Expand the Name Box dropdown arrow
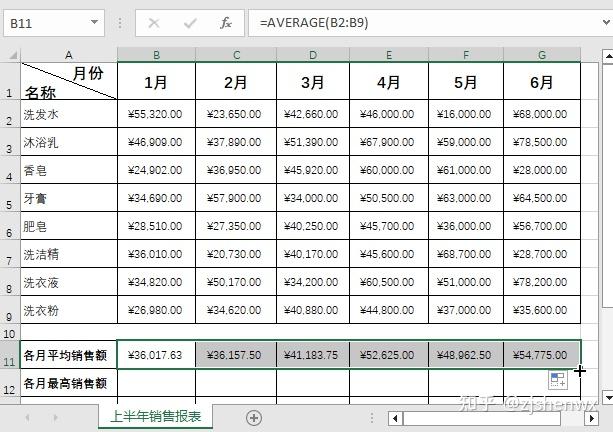 click(94, 22)
